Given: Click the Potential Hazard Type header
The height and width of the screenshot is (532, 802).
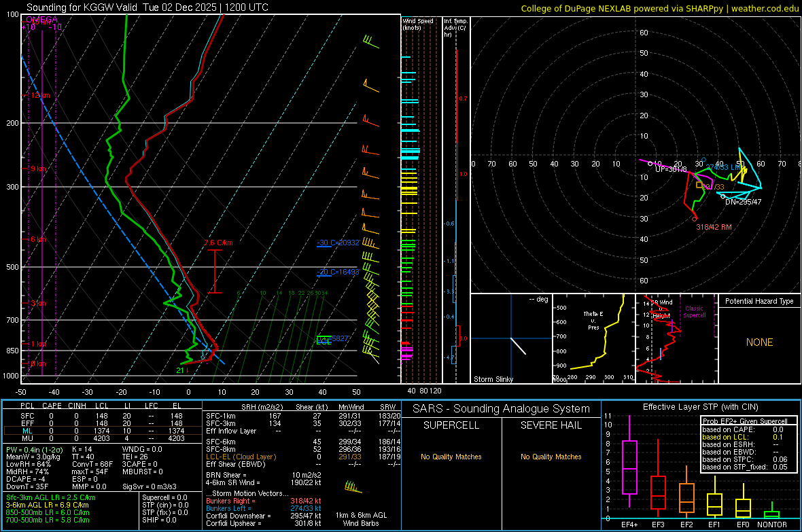Looking at the screenshot, I should pos(759,301).
